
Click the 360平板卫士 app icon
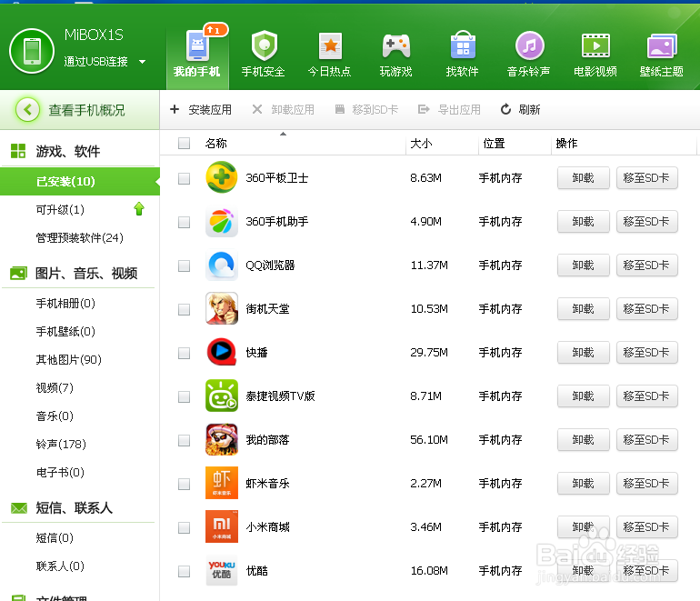pos(222,177)
